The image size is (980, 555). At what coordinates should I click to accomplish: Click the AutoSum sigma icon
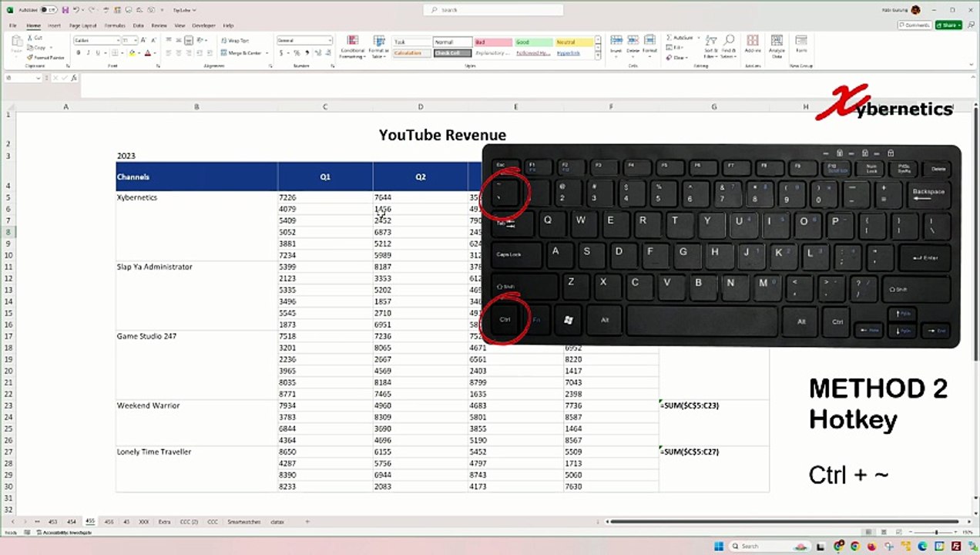669,37
